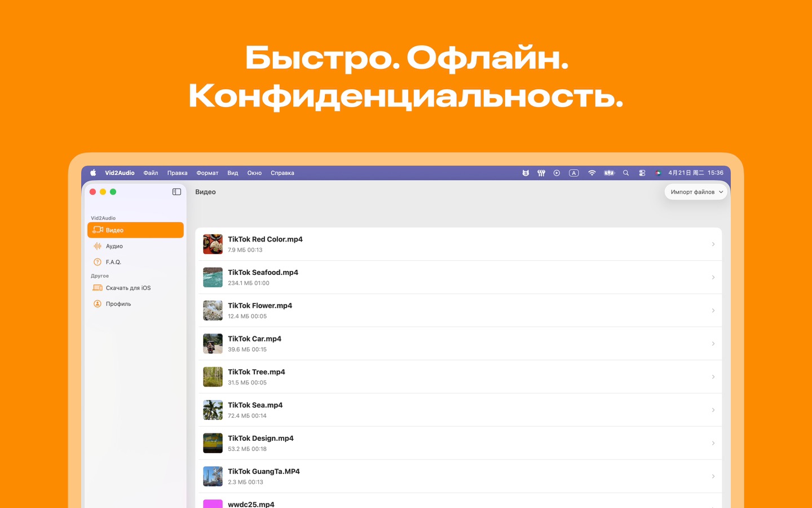Toggle the sidebar panel icon
The image size is (812, 508).
pyautogui.click(x=176, y=192)
